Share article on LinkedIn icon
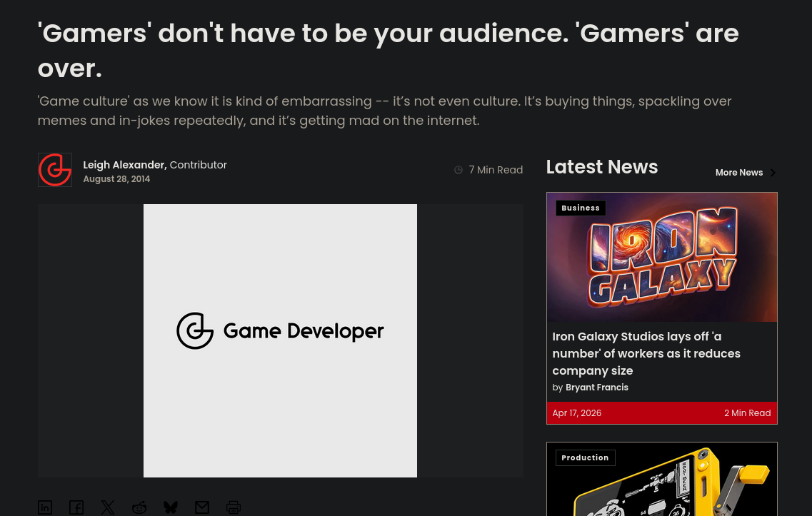 click(x=45, y=507)
